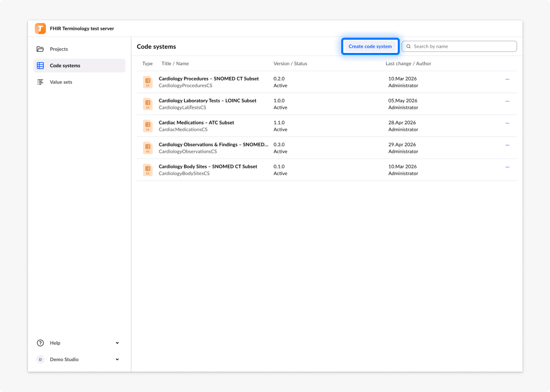Open Cardiology Body Sites – SNOMED CT Subset
This screenshot has height=392, width=550.
(208, 166)
